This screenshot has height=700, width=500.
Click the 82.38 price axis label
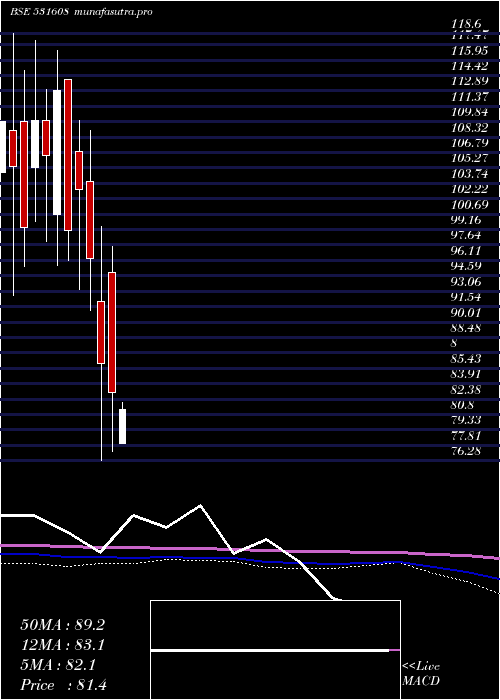[467, 390]
